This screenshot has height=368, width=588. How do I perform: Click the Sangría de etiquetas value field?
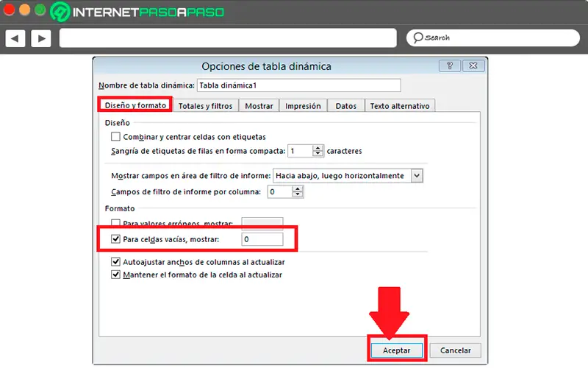(x=300, y=151)
